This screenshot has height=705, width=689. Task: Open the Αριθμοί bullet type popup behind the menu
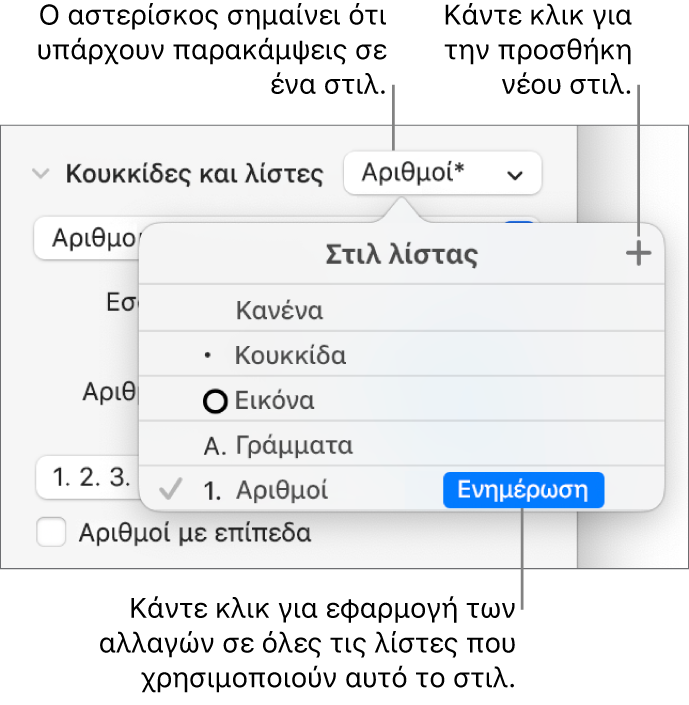(88, 238)
